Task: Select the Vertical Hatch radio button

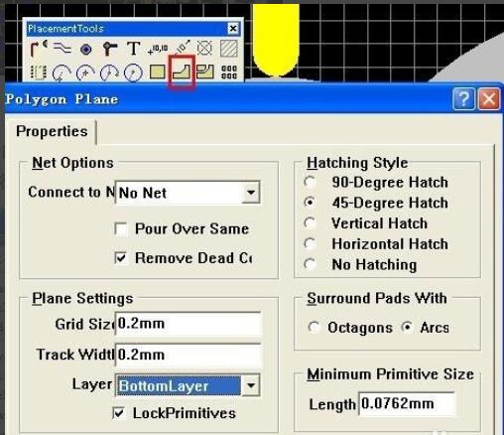Action: (310, 222)
